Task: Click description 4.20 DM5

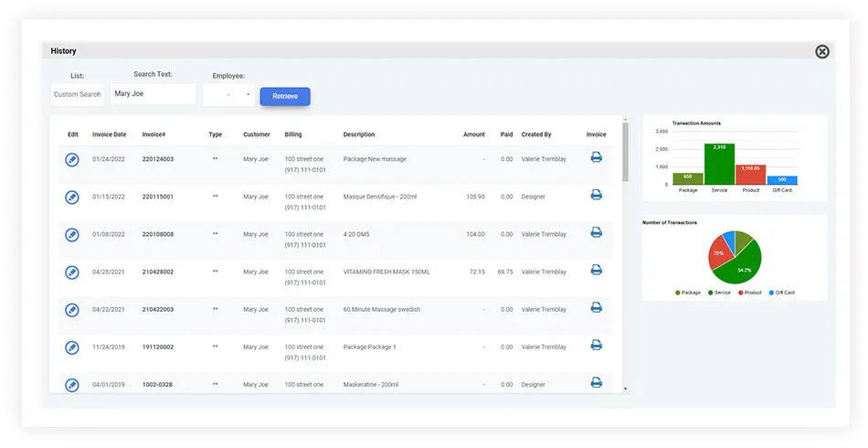Action: pyautogui.click(x=356, y=234)
